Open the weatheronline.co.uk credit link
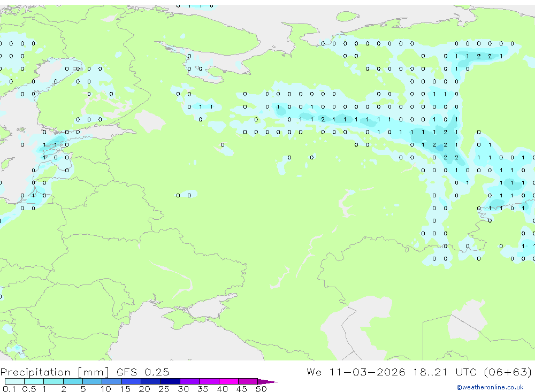The width and height of the screenshot is (535, 392). [490, 387]
